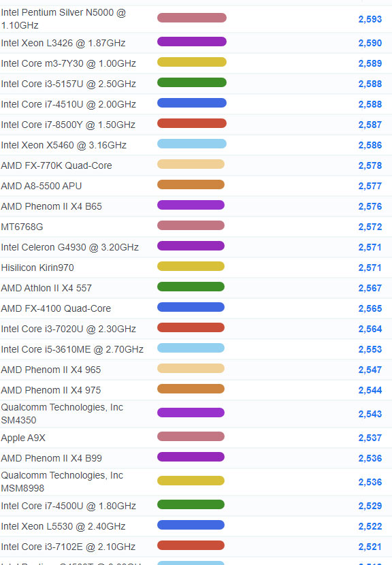Click the pink bar for Pentium Silver N5000
Image resolution: width=392 pixels, height=565 pixels.
[192, 18]
